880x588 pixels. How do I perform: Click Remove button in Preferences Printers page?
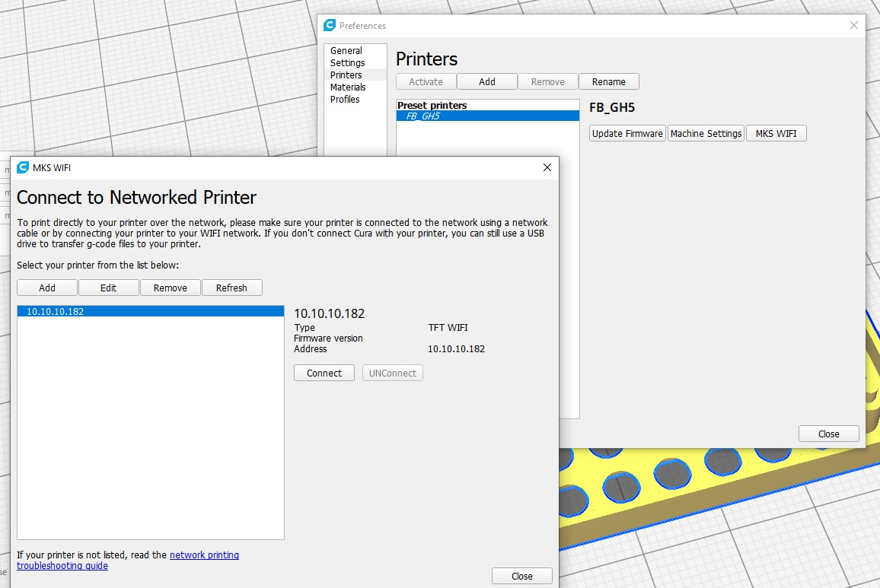tap(548, 81)
